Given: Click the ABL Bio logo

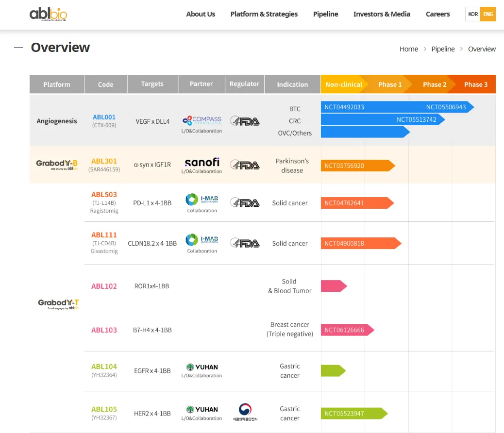Looking at the screenshot, I should [48, 14].
